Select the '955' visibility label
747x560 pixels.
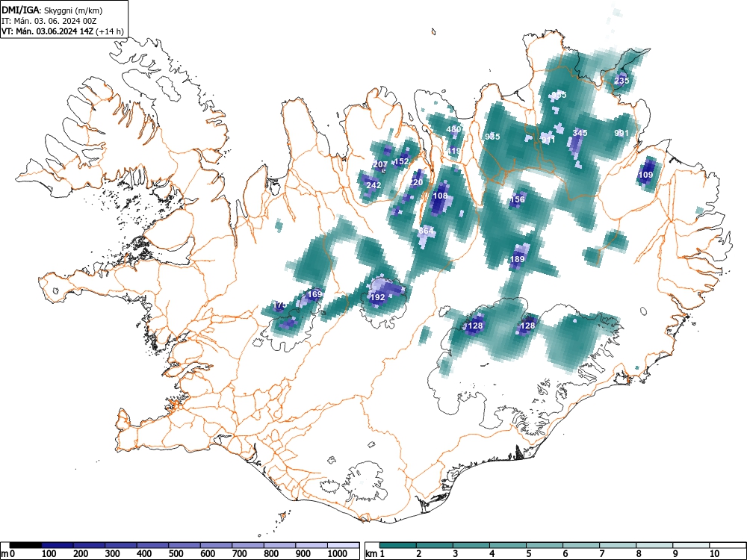click(x=558, y=95)
